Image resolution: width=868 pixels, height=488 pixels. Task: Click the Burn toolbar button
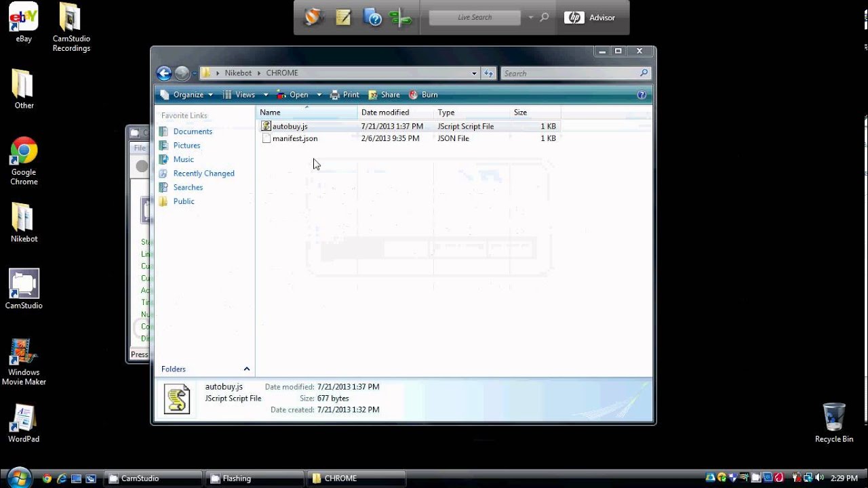423,95
